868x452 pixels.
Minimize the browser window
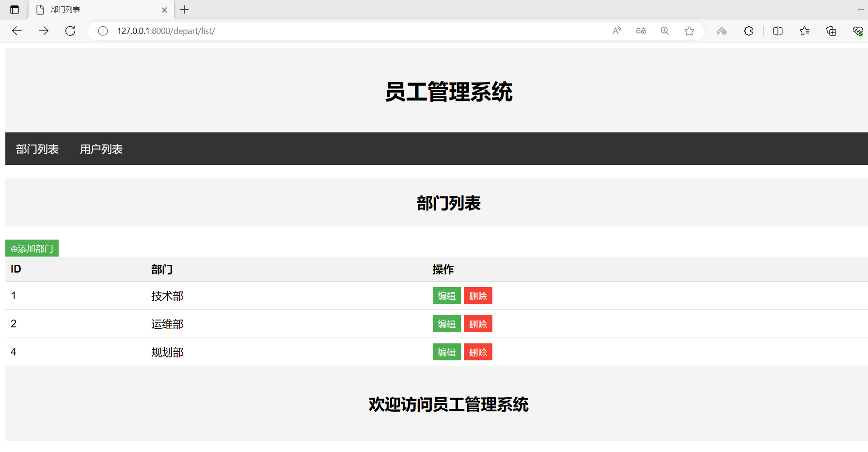pyautogui.click(x=861, y=10)
